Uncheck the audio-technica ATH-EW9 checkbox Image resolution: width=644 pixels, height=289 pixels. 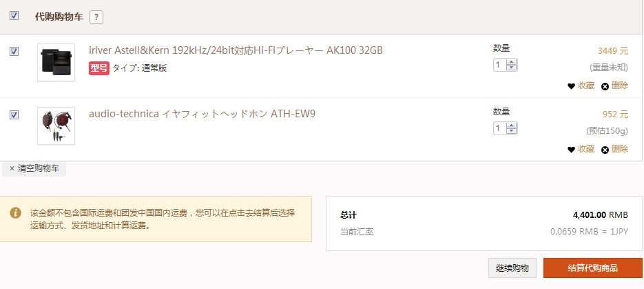pyautogui.click(x=14, y=114)
